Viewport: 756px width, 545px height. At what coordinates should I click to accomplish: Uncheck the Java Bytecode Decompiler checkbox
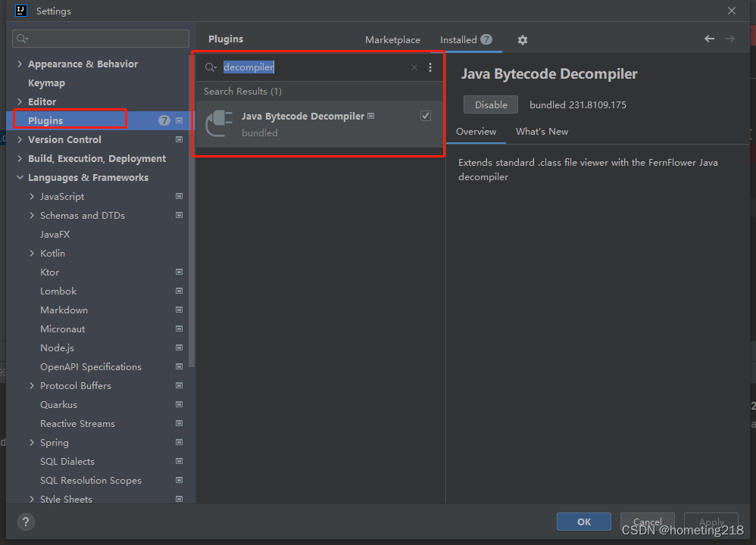[425, 116]
